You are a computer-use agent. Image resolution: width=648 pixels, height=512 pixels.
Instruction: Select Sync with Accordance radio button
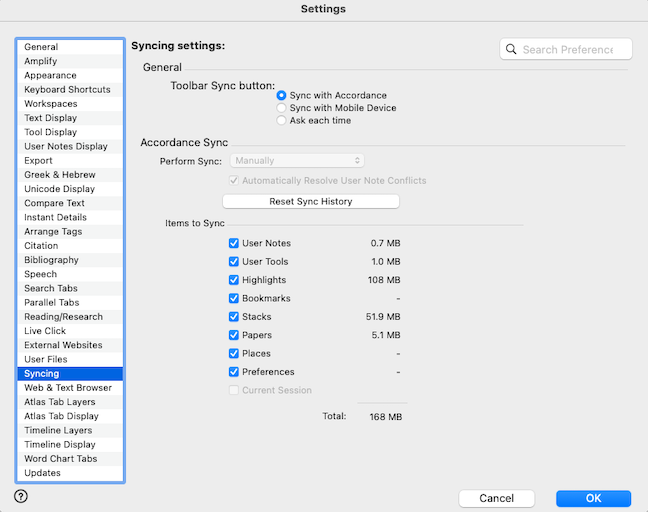click(x=282, y=95)
